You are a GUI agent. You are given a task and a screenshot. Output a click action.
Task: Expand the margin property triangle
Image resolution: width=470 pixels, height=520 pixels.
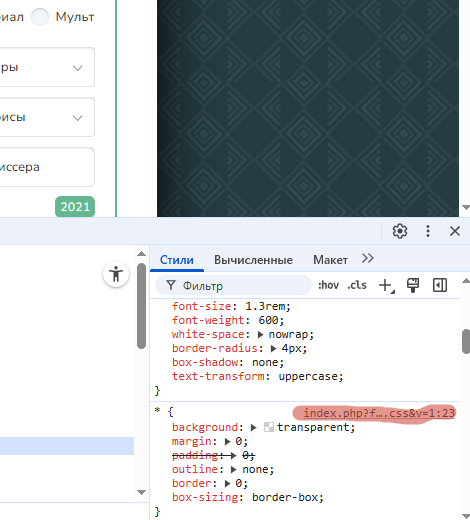(x=228, y=442)
